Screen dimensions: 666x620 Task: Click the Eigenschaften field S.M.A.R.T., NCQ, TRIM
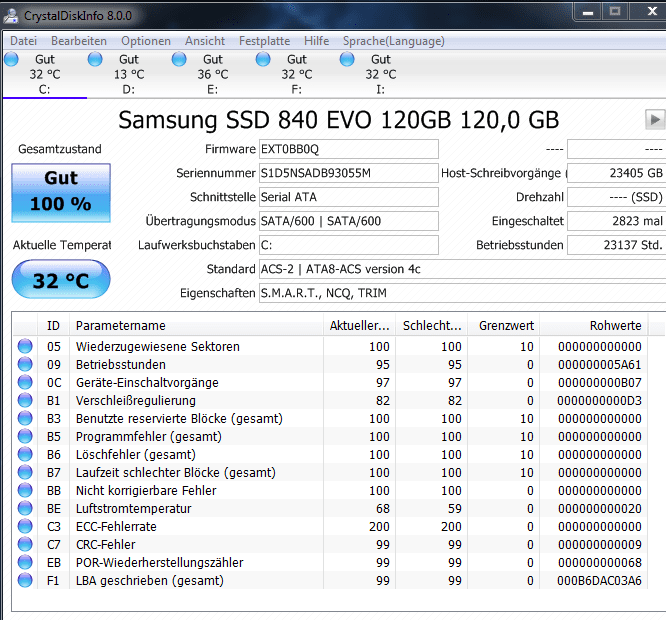coord(463,293)
